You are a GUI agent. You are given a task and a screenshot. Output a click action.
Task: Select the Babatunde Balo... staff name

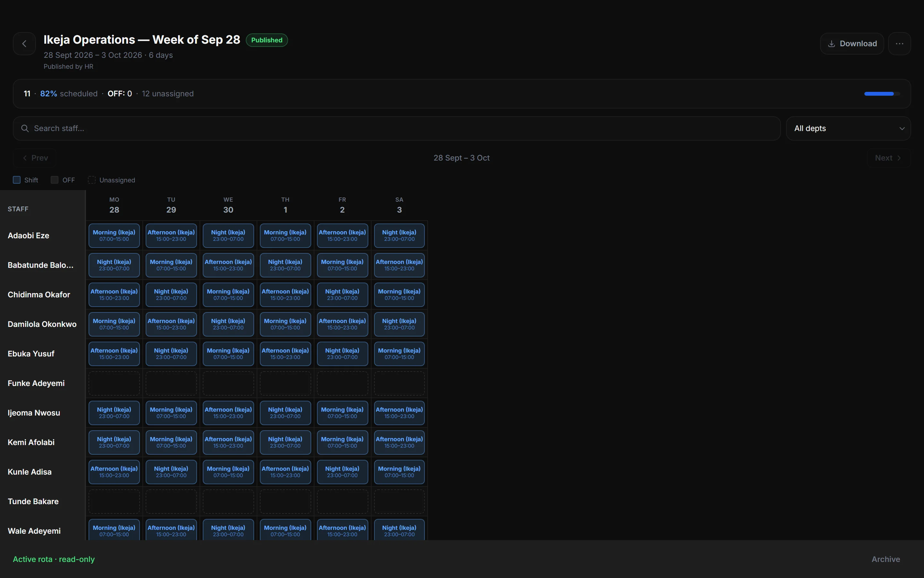[x=40, y=265]
